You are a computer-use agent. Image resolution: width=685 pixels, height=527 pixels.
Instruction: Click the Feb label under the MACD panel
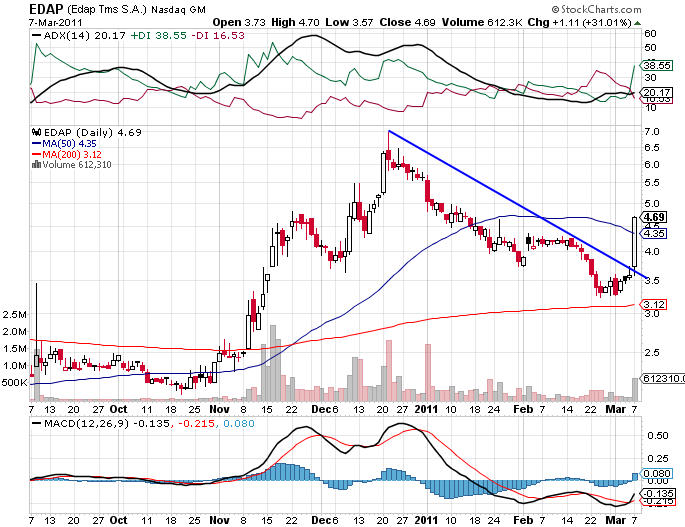point(523,520)
